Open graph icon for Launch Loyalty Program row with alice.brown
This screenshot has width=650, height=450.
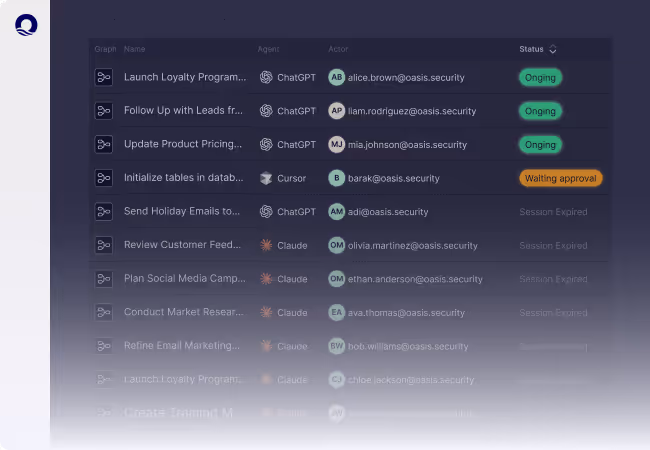pyautogui.click(x=104, y=77)
